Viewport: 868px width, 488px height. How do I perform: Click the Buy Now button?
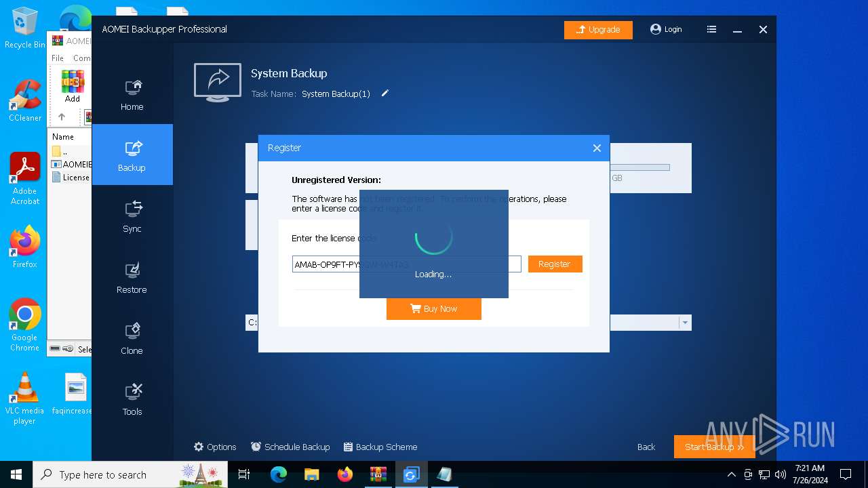coord(434,308)
